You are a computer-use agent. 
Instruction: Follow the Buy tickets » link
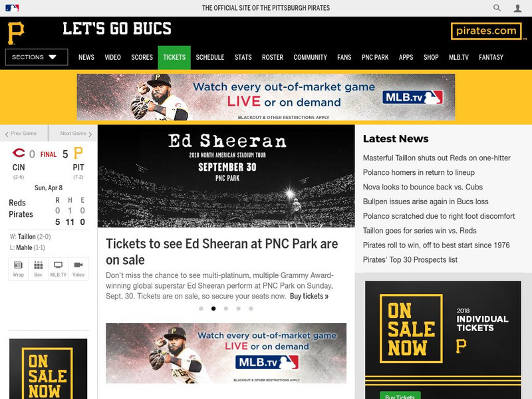coord(309,296)
